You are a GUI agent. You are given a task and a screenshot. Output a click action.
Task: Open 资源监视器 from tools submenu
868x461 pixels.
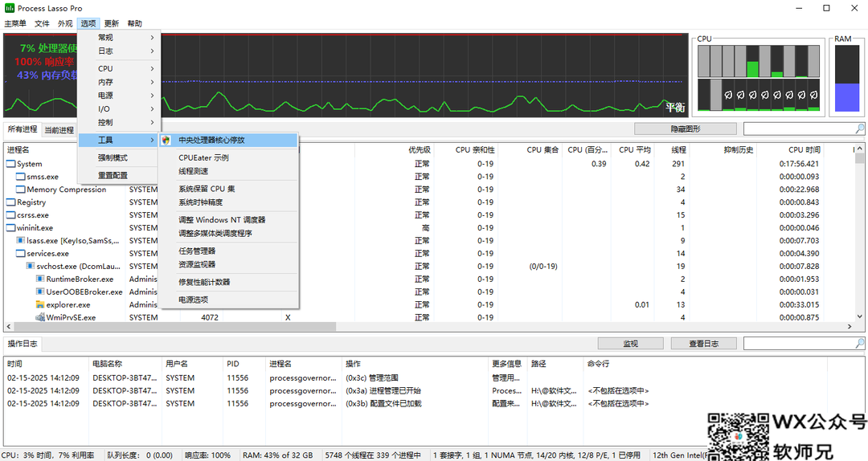(x=228, y=264)
